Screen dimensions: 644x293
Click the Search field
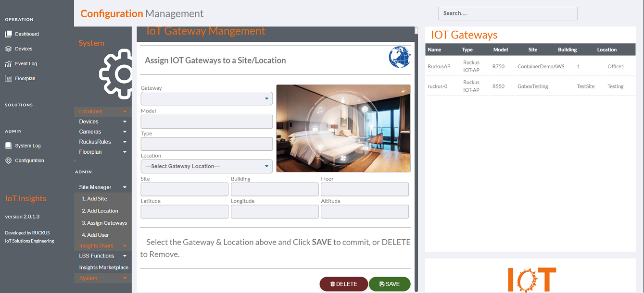[507, 13]
